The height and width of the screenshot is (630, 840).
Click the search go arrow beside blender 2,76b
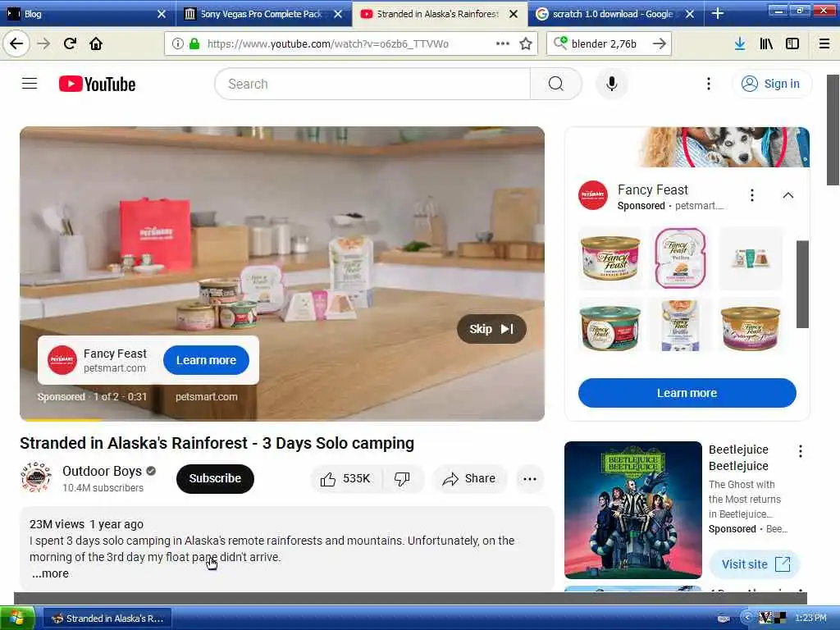pyautogui.click(x=660, y=44)
